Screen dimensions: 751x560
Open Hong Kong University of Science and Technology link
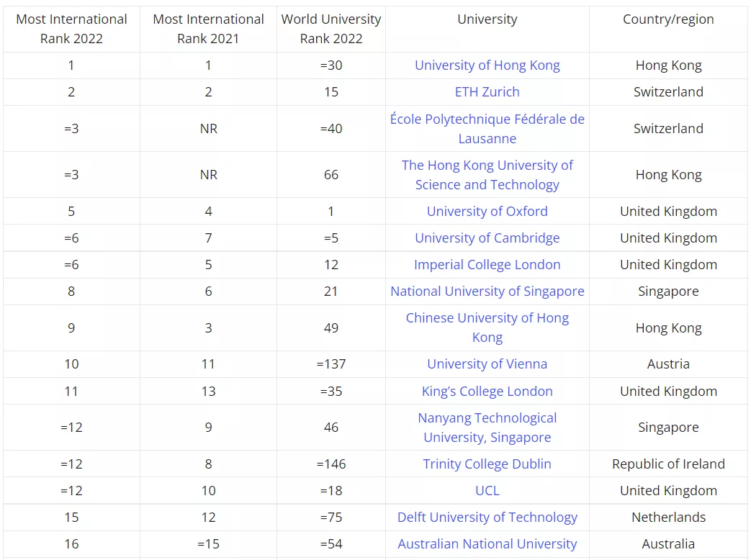[487, 175]
